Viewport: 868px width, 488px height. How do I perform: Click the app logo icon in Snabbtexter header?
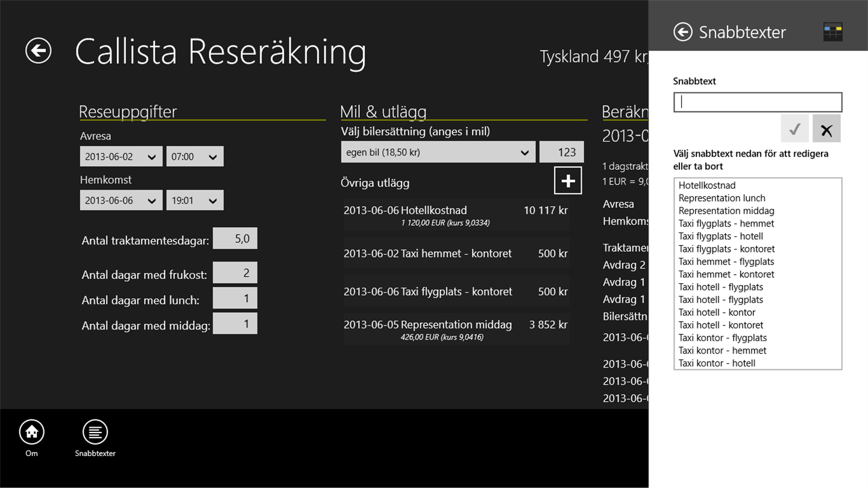click(832, 32)
